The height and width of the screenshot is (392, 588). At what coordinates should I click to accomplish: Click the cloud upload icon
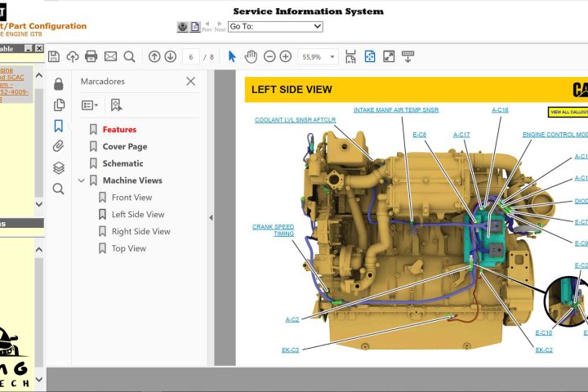pos(73,56)
